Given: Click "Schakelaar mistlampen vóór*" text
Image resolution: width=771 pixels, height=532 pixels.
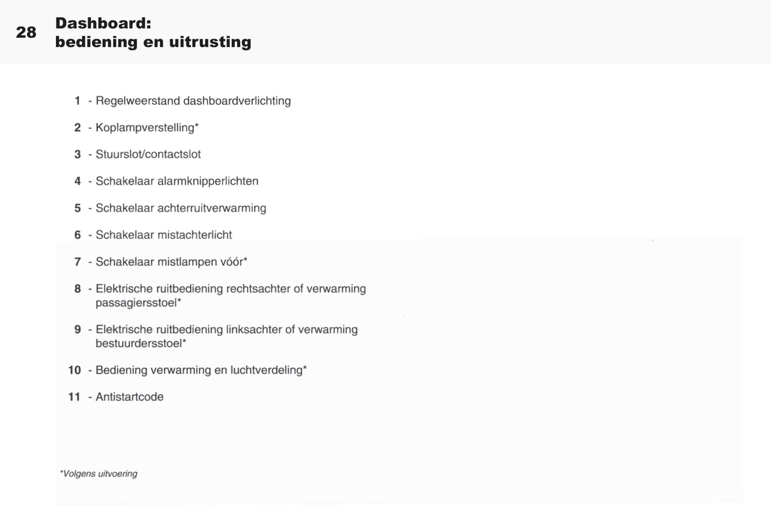Looking at the screenshot, I should tap(171, 262).
